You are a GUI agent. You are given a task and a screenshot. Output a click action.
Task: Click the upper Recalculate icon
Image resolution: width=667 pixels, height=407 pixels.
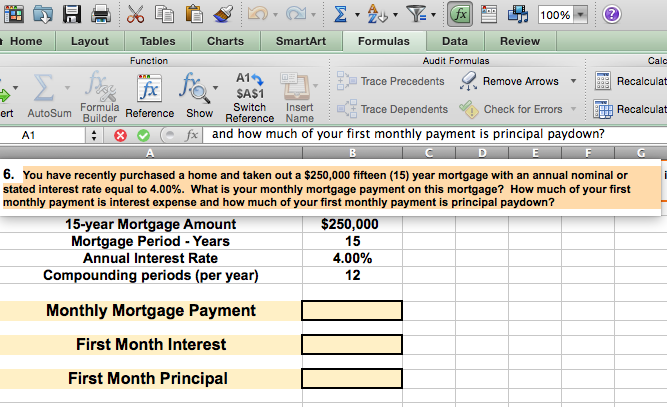pyautogui.click(x=603, y=81)
